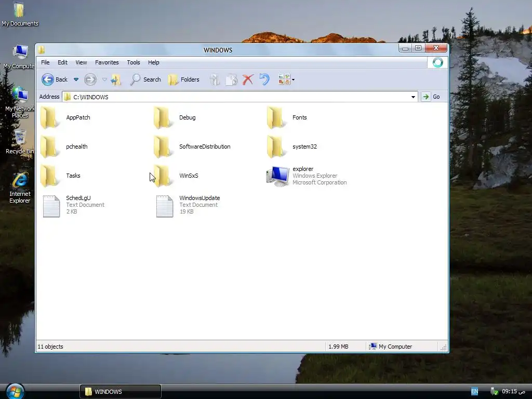Click the network tray icon
This screenshot has height=399, width=532.
(494, 392)
